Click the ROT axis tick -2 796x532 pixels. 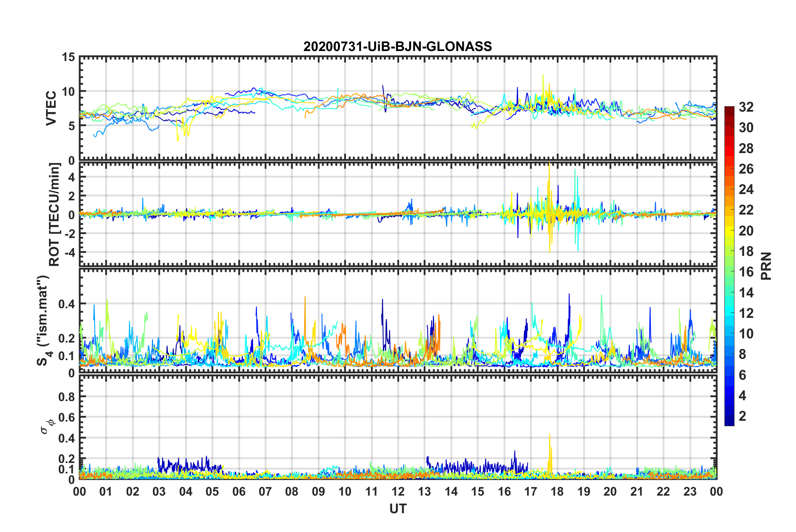(70, 233)
